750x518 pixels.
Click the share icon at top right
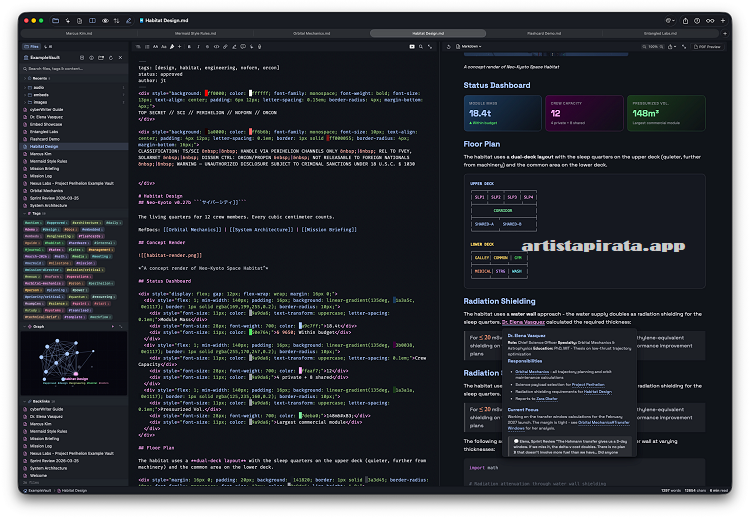685,21
